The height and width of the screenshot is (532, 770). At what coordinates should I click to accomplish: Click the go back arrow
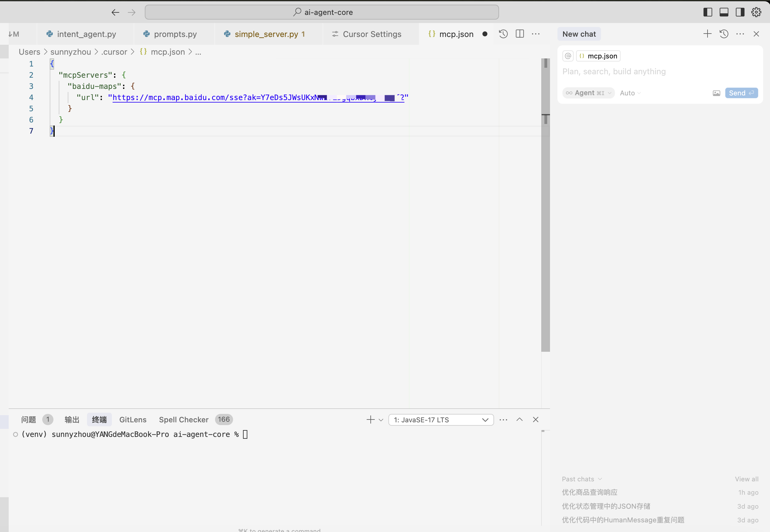(x=115, y=12)
